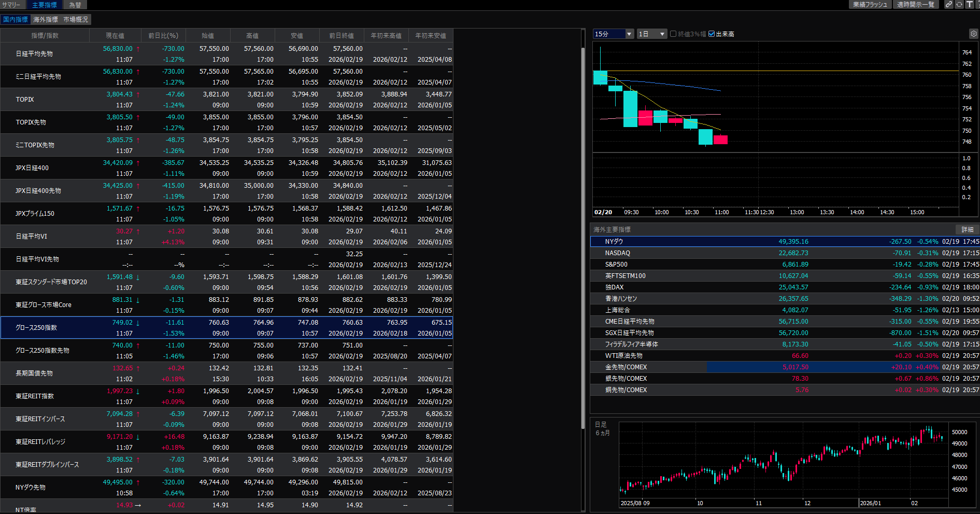Select NASDAQ in the overseas indices list
Screen dimensions: 980x514
click(618, 253)
